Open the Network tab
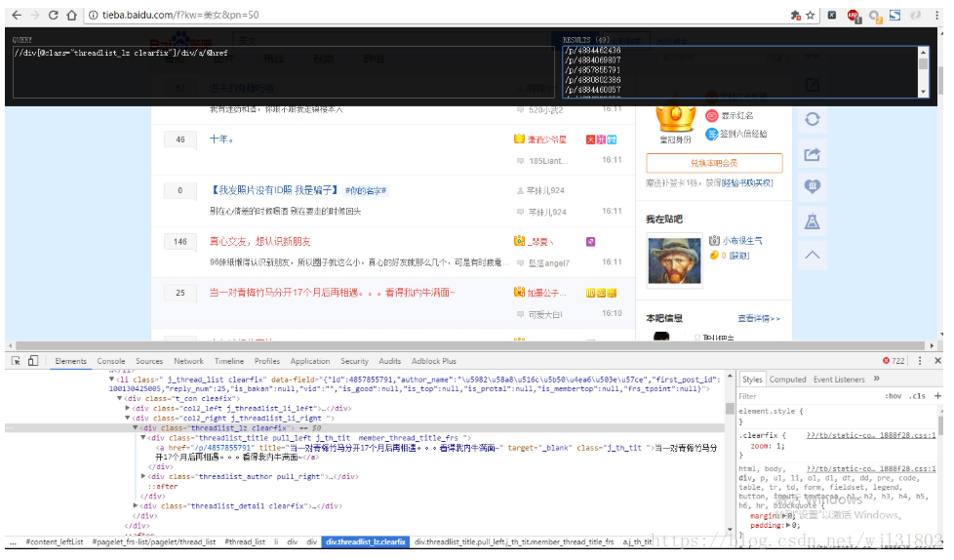The width and height of the screenshot is (954, 560). (x=188, y=361)
